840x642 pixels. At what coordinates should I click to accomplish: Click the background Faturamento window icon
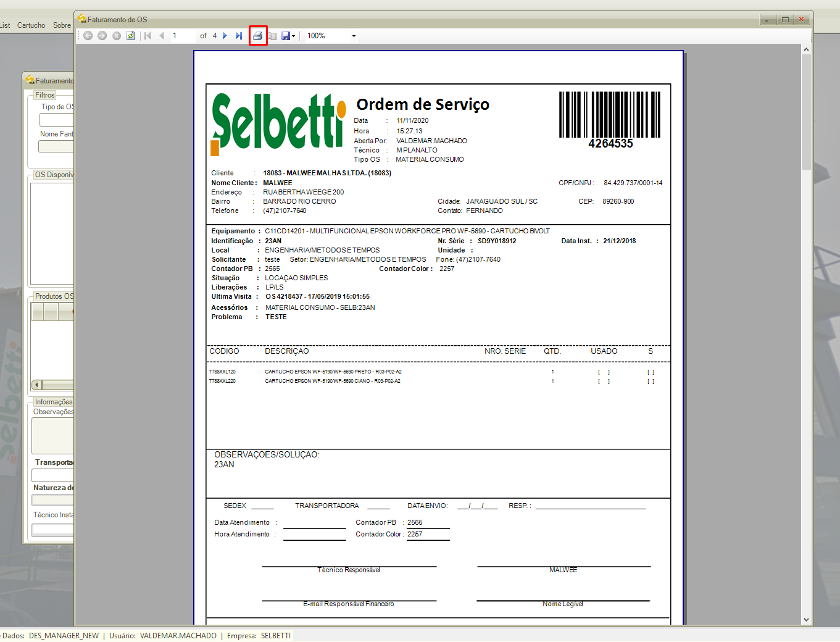30,80
